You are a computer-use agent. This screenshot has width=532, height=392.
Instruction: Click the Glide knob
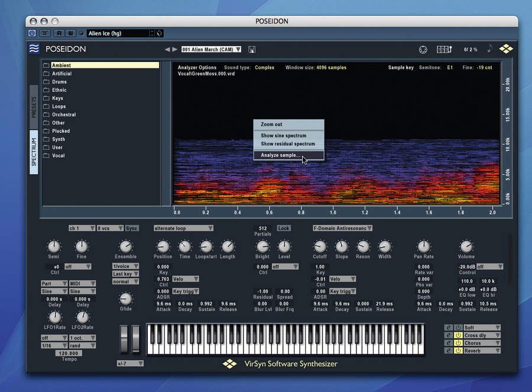click(125, 299)
